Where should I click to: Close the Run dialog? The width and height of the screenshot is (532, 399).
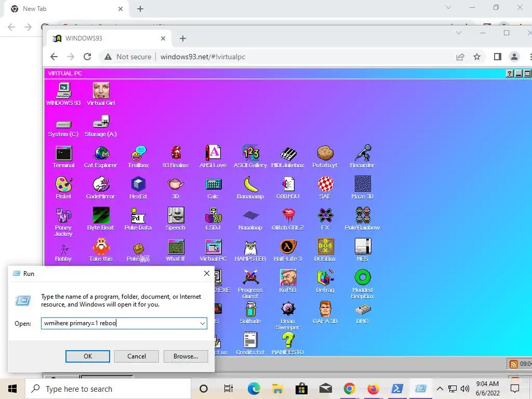207,273
